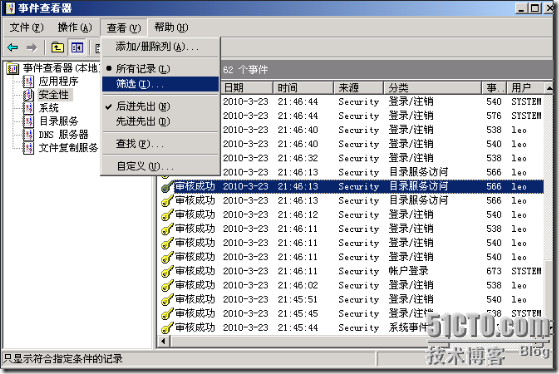Select the 21:45:51 event 540 row
Image resolution: width=559 pixels, height=374 pixels.
(x=352, y=300)
